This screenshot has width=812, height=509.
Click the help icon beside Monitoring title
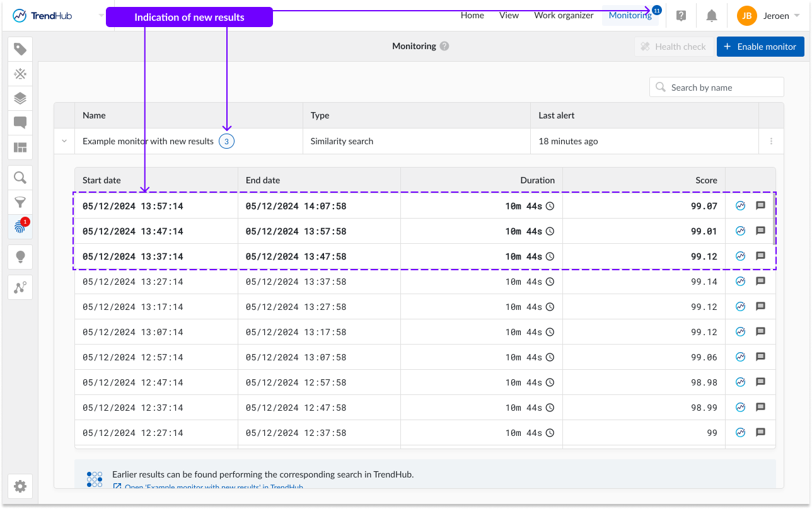(444, 46)
